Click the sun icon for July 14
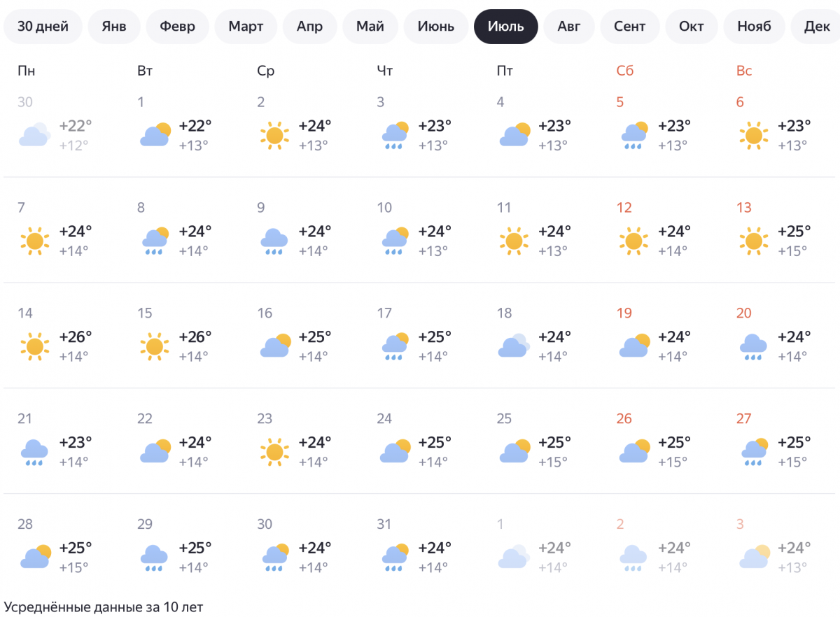The width and height of the screenshot is (840, 617). (34, 346)
